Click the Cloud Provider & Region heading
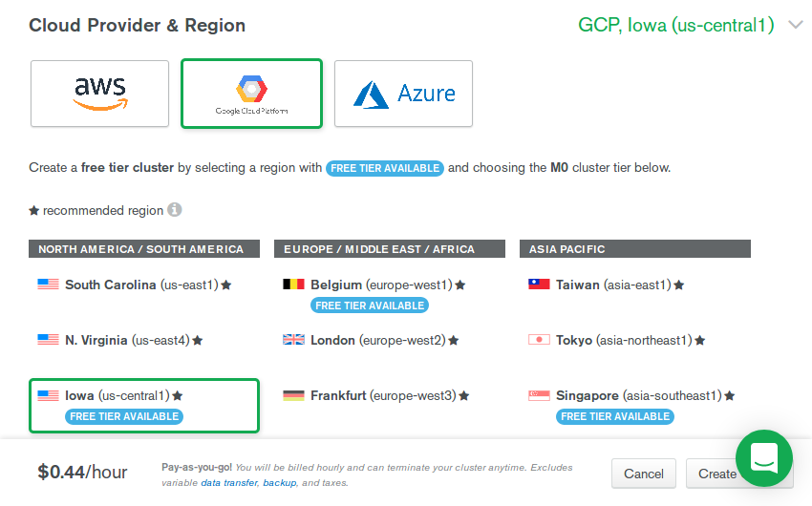 (137, 26)
